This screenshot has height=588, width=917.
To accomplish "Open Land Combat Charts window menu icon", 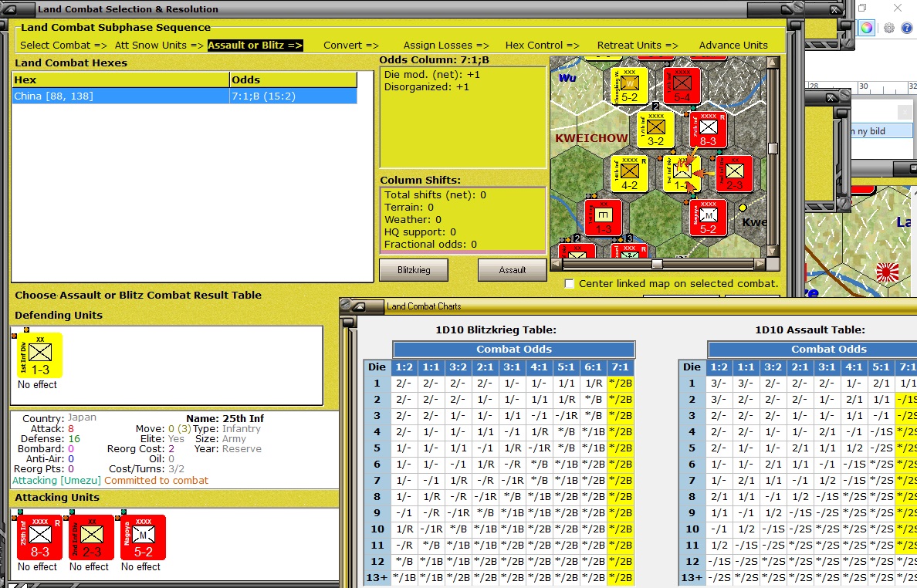I will click(358, 306).
